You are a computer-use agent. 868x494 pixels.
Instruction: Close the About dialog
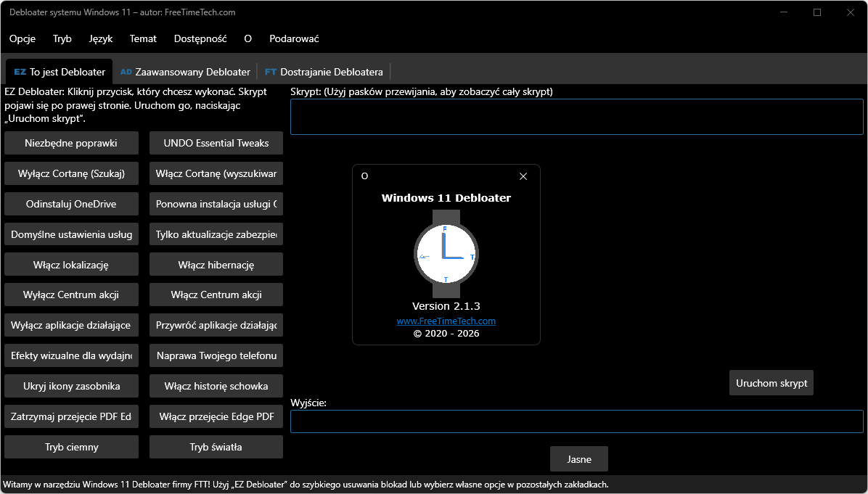pyautogui.click(x=523, y=176)
